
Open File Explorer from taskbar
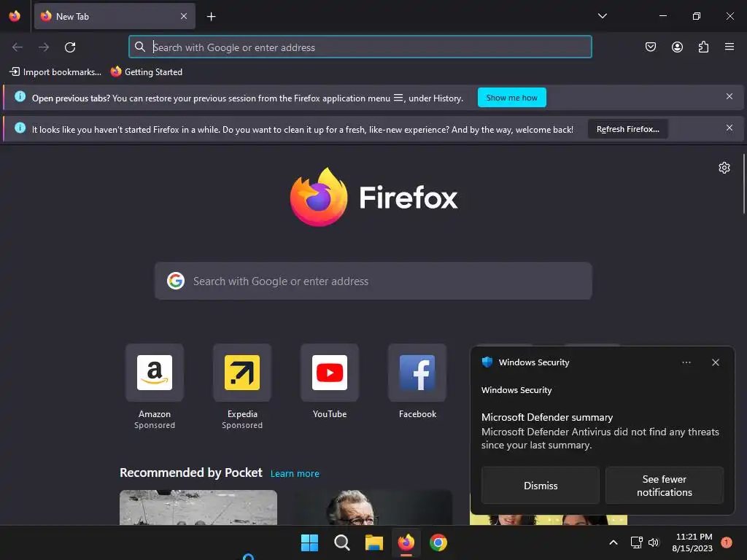[x=374, y=542]
